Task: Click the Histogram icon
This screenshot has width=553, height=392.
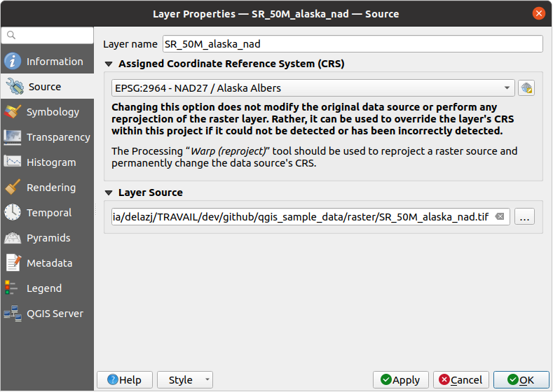Action: coord(13,162)
